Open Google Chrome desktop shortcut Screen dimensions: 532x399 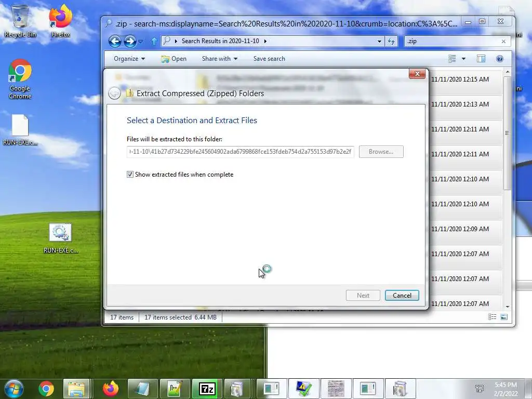click(20, 79)
